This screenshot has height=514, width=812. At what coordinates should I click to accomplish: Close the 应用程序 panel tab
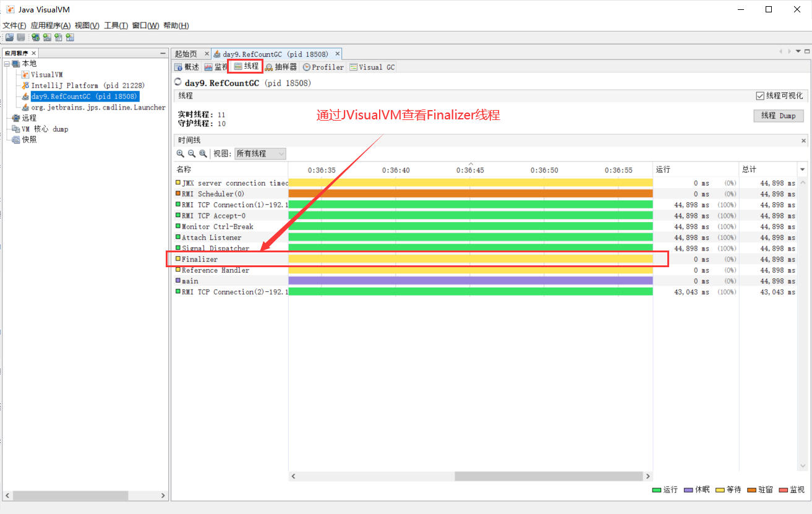tap(34, 54)
